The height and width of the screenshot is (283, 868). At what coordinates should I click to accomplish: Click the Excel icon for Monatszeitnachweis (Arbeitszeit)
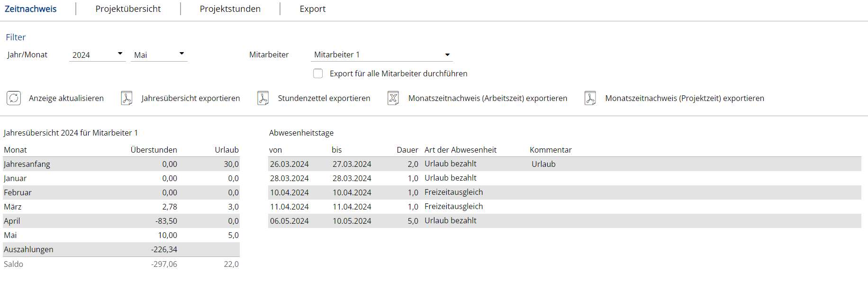393,98
